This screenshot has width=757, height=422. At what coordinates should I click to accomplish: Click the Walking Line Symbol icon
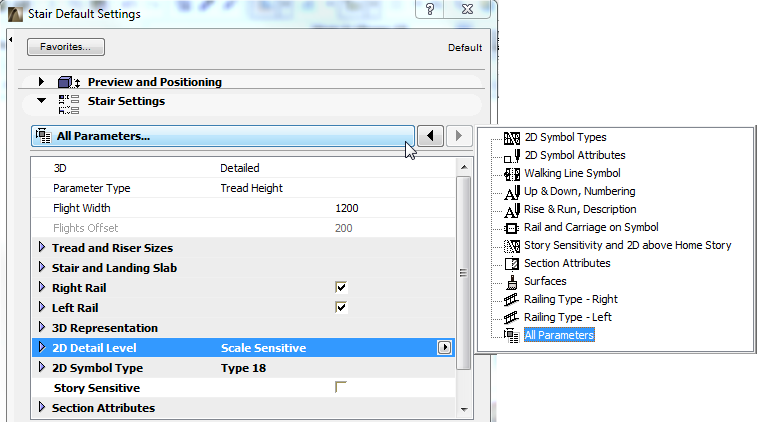[x=512, y=174]
